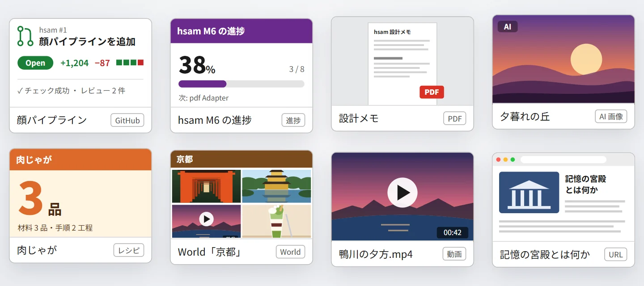Click the green browser window dot

(x=513, y=160)
